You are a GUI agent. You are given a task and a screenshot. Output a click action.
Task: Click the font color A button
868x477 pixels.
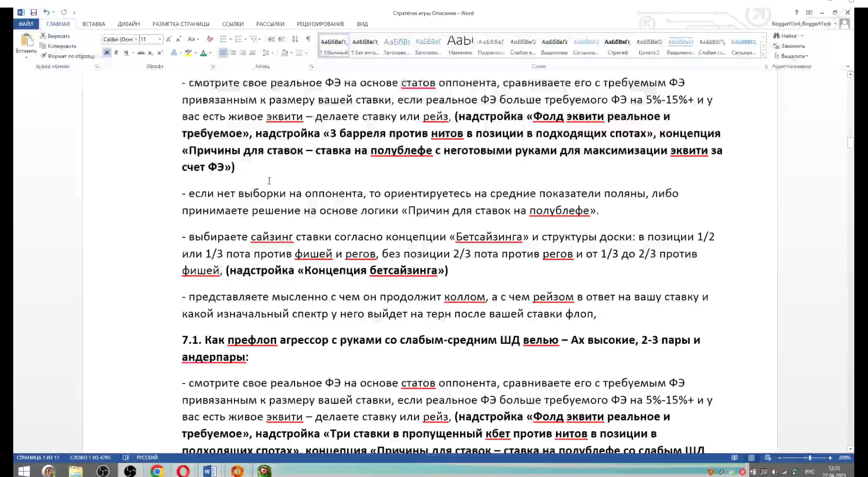pyautogui.click(x=203, y=52)
